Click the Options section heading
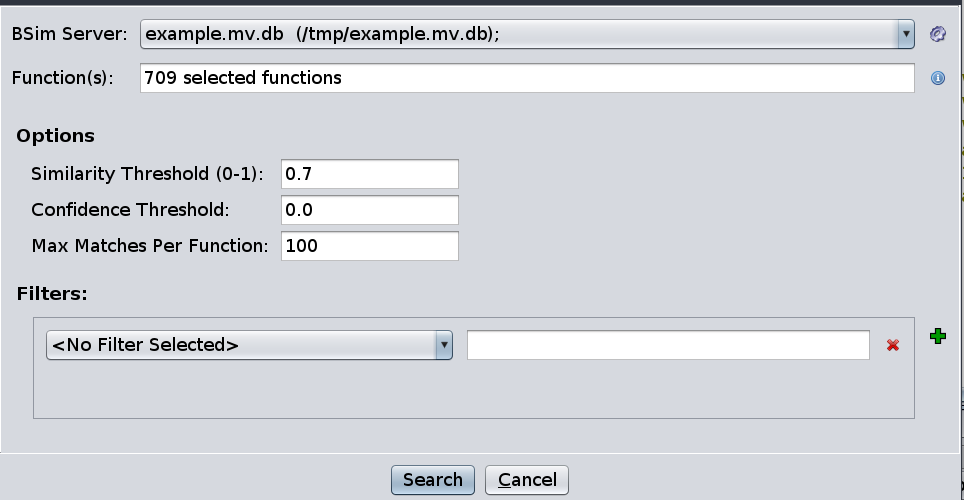Image resolution: width=964 pixels, height=500 pixels. pos(55,136)
